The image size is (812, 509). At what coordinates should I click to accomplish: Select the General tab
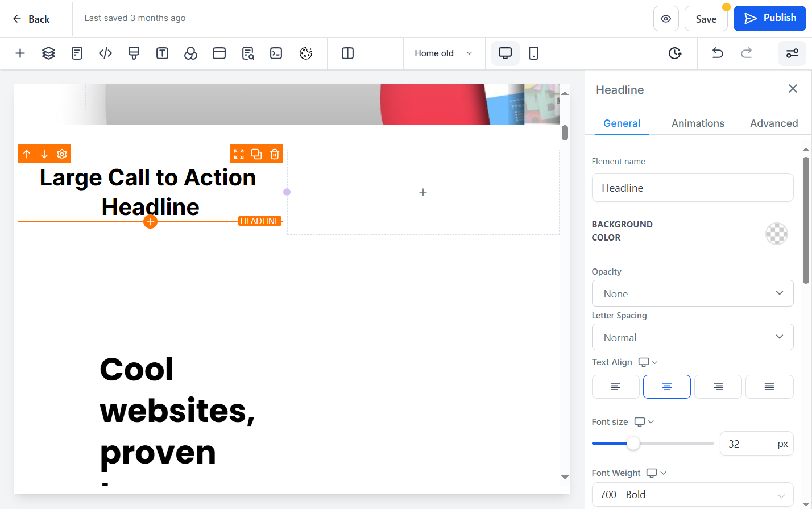pos(622,123)
